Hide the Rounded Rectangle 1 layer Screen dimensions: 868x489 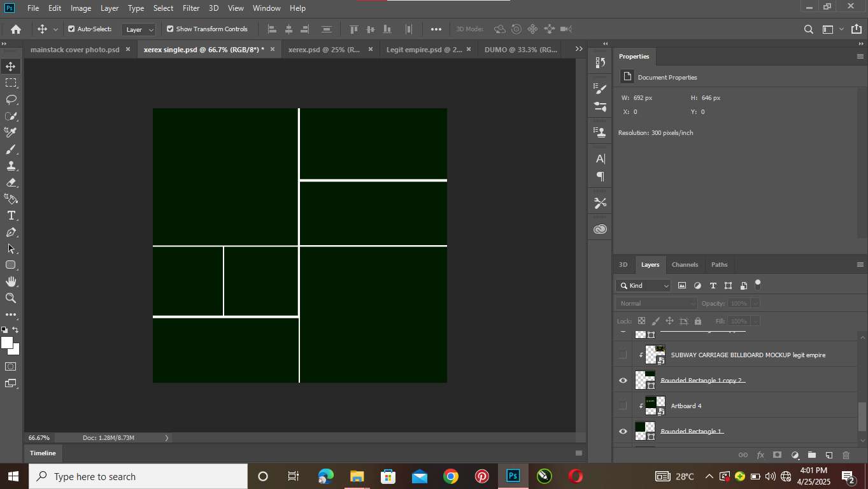623,431
